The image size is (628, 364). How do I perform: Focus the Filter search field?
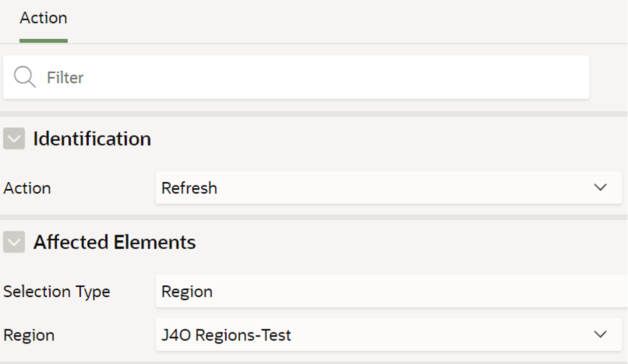[296, 77]
